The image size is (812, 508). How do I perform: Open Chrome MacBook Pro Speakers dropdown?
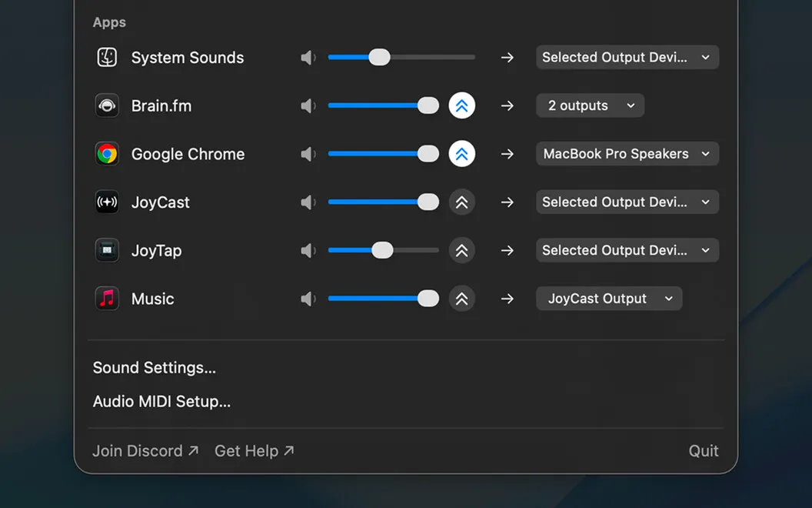pyautogui.click(x=627, y=153)
